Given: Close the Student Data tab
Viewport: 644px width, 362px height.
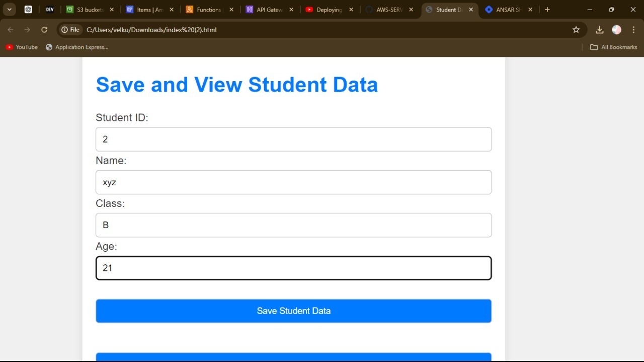Looking at the screenshot, I should click(471, 10).
